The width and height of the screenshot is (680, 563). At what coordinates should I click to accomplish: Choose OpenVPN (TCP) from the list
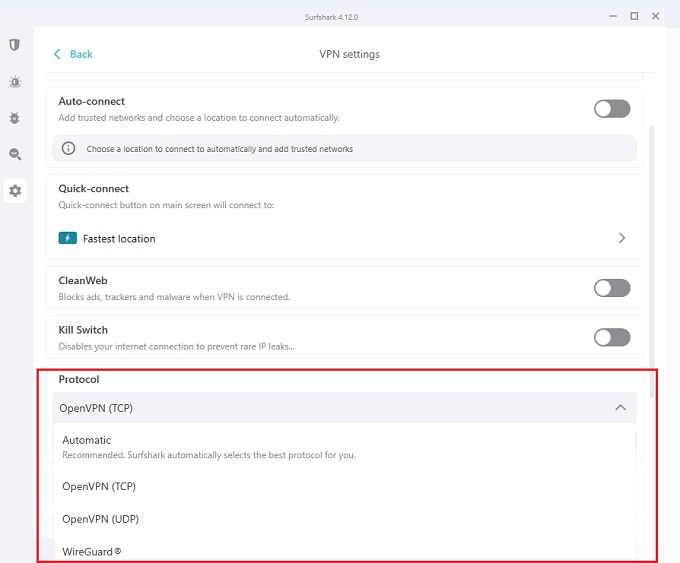[344, 486]
